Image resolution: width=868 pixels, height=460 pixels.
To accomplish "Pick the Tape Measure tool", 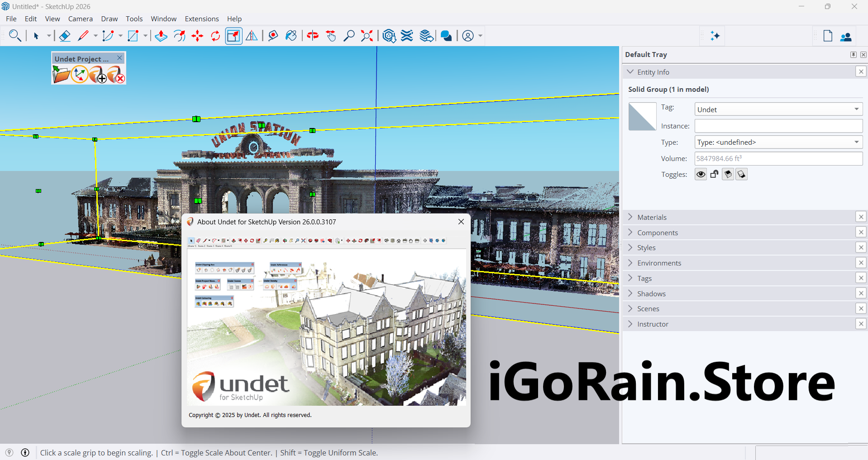I will coord(273,36).
